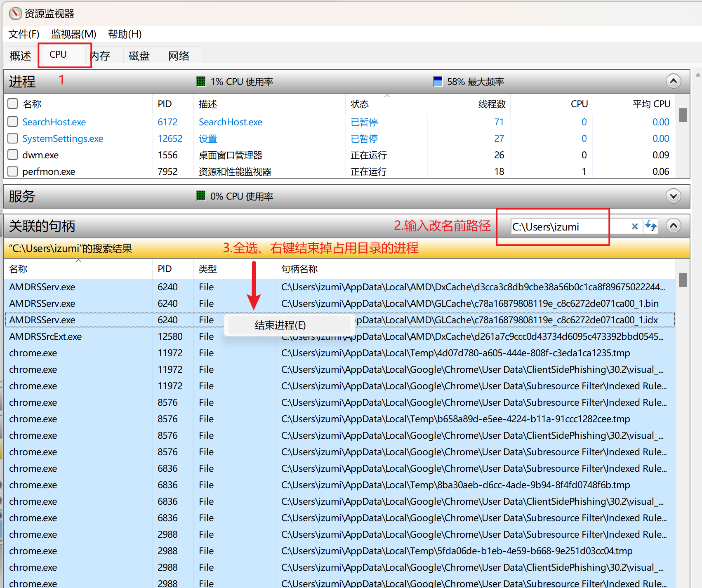Click the green CPU usage square in 服务 header
Image resolution: width=702 pixels, height=588 pixels.
[201, 196]
